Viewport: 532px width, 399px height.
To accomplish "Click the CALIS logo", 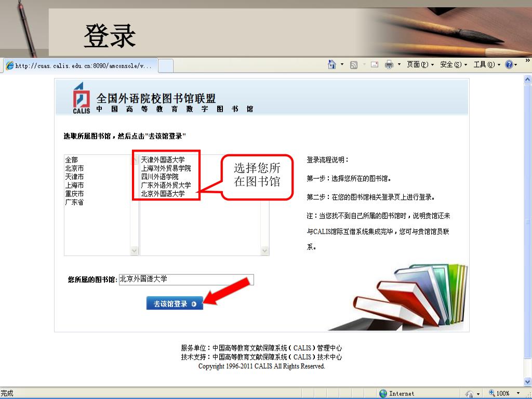I will (x=82, y=98).
